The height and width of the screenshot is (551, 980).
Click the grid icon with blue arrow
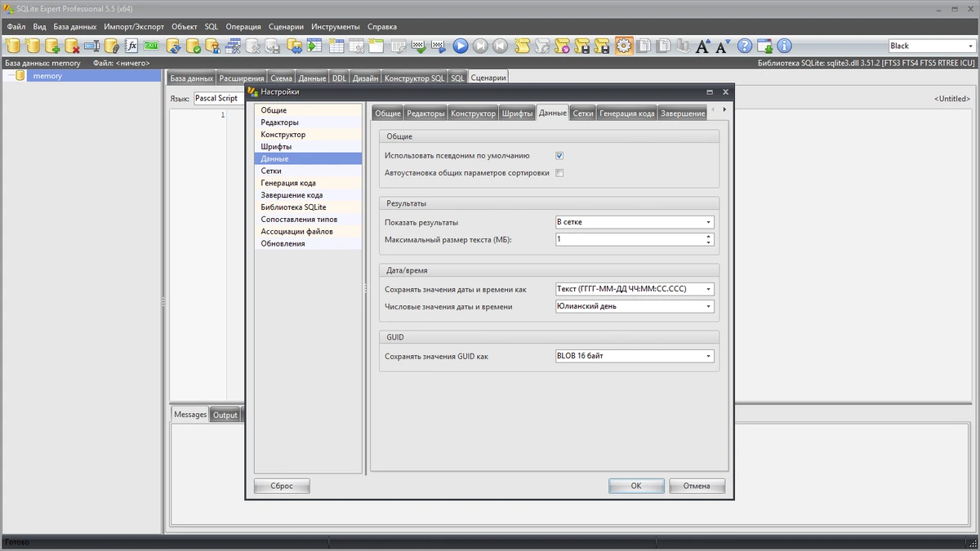coord(439,46)
